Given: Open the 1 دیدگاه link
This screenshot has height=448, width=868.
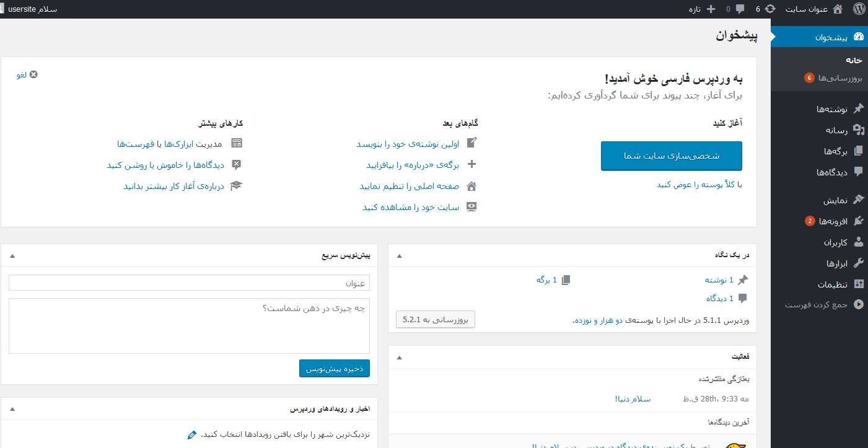Looking at the screenshot, I should tap(720, 299).
